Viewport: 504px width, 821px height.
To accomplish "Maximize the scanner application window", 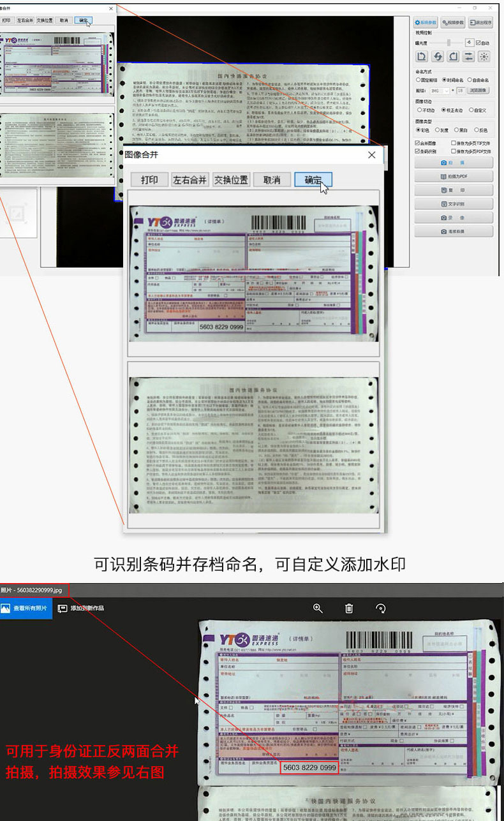I will 475,8.
